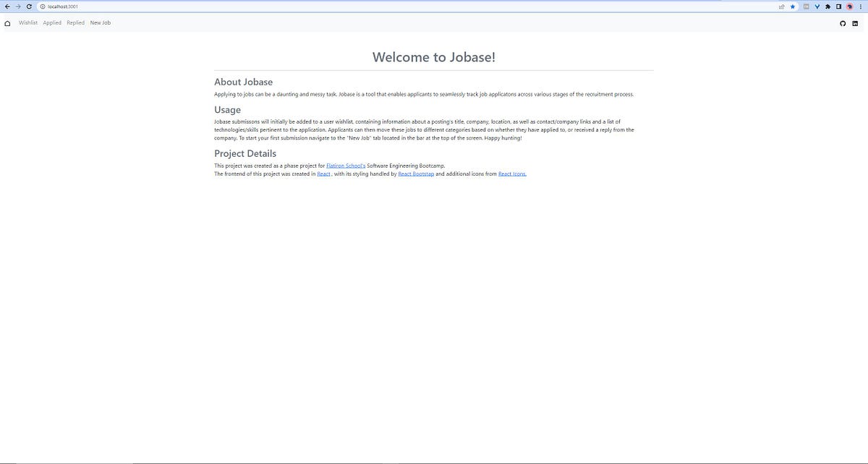Select New Job in the navbar
This screenshot has height=464, width=868.
tap(100, 22)
